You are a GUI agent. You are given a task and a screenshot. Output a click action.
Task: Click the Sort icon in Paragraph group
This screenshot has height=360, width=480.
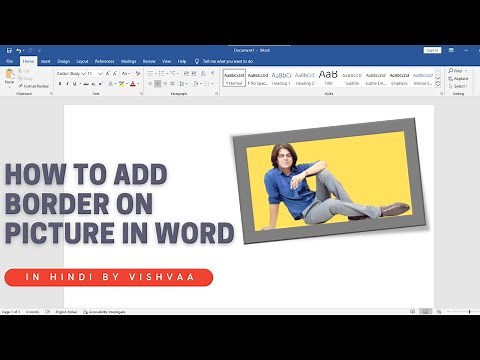(x=203, y=73)
